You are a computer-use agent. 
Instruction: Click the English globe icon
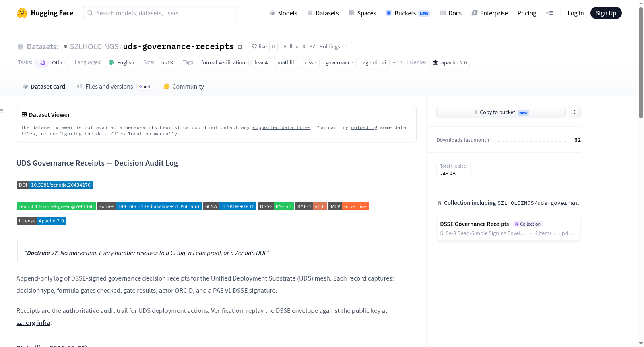point(111,62)
